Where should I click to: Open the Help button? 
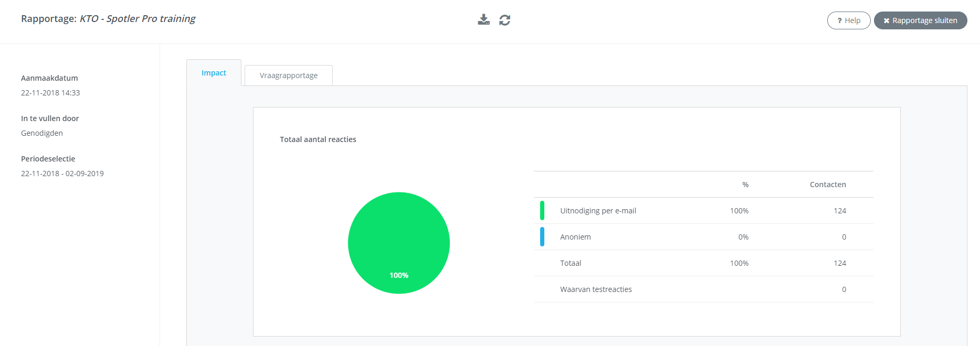pyautogui.click(x=848, y=20)
